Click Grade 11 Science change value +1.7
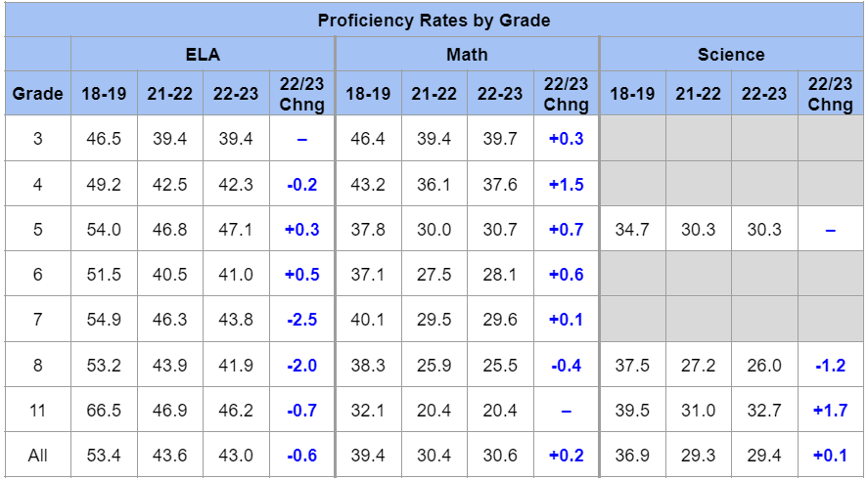This screenshot has width=868, height=480. 830,411
